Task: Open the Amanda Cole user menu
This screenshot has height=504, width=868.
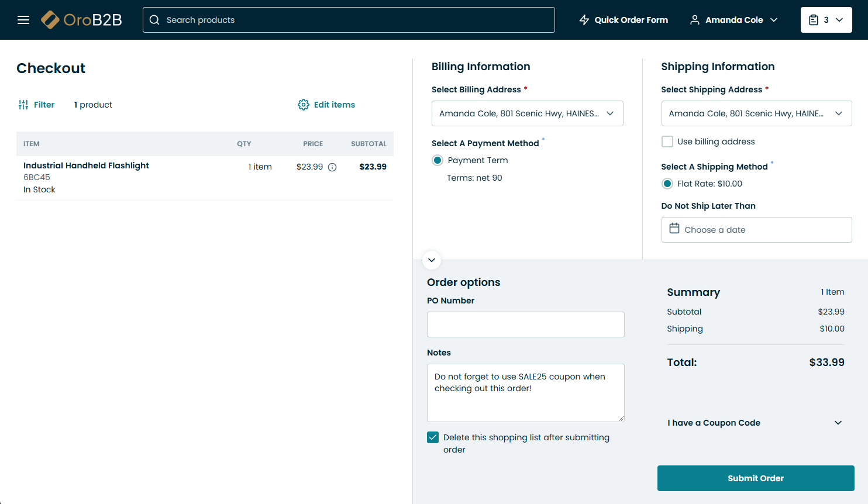Action: [x=734, y=20]
